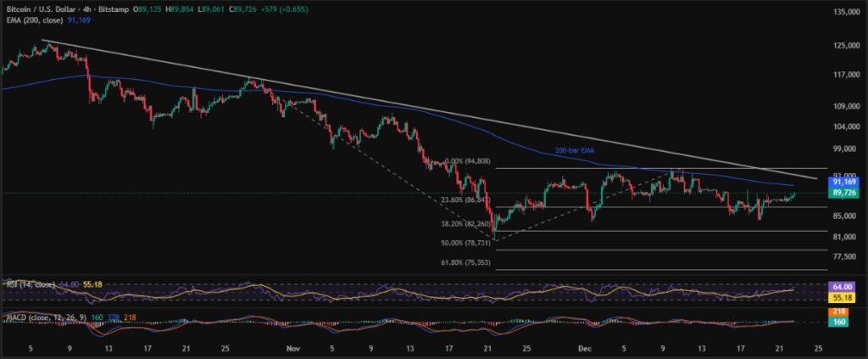868x359 pixels.
Task: Click the blue 91,169 EMA tag on price axis
Action: (842, 182)
